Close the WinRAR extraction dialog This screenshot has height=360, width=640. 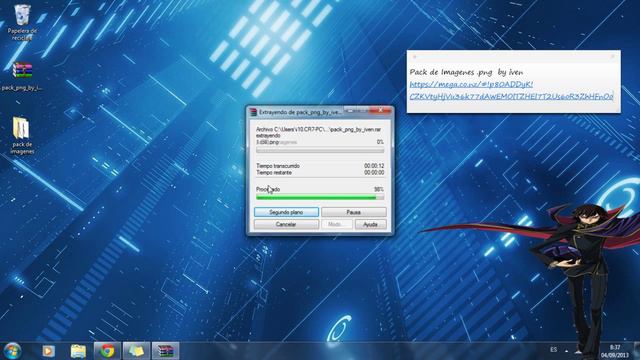coord(380,110)
